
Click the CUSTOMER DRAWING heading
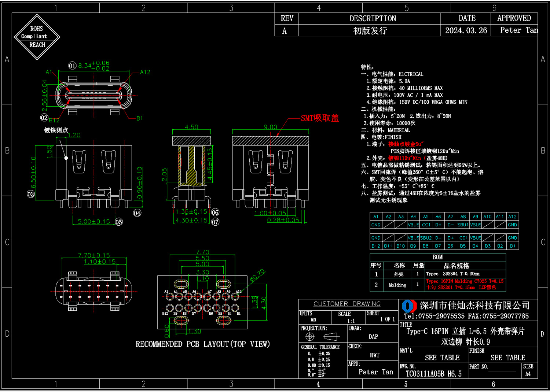pos(347,304)
